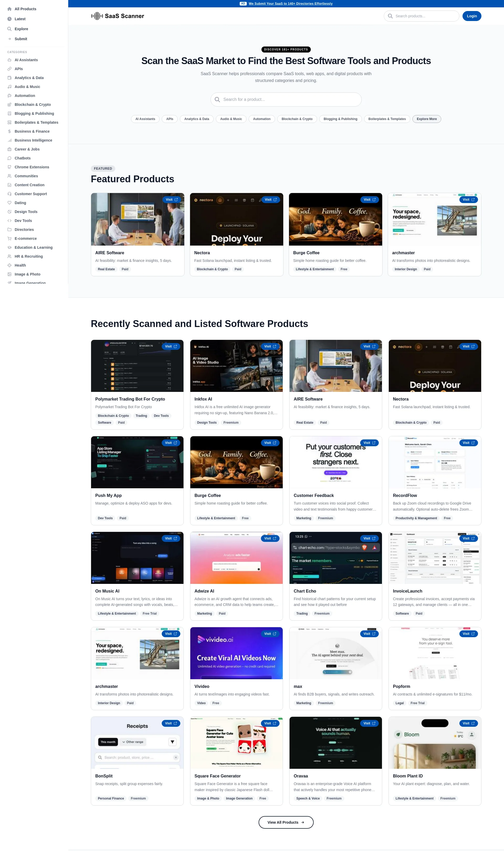The image size is (504, 851).
Task: Select the Audio & Music pill below search
Action: point(231,119)
